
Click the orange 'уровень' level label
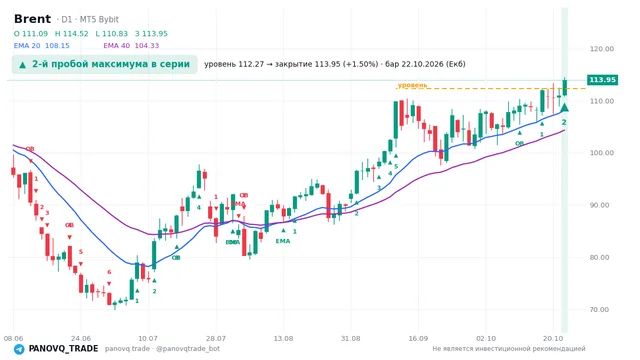tap(413, 85)
